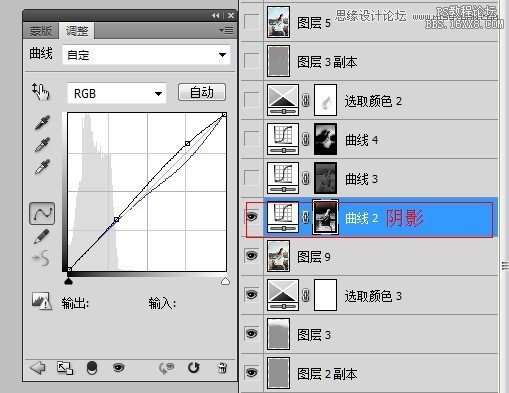Adjust the black point input slider
Viewport: 509px width, 393px height.
point(68,281)
